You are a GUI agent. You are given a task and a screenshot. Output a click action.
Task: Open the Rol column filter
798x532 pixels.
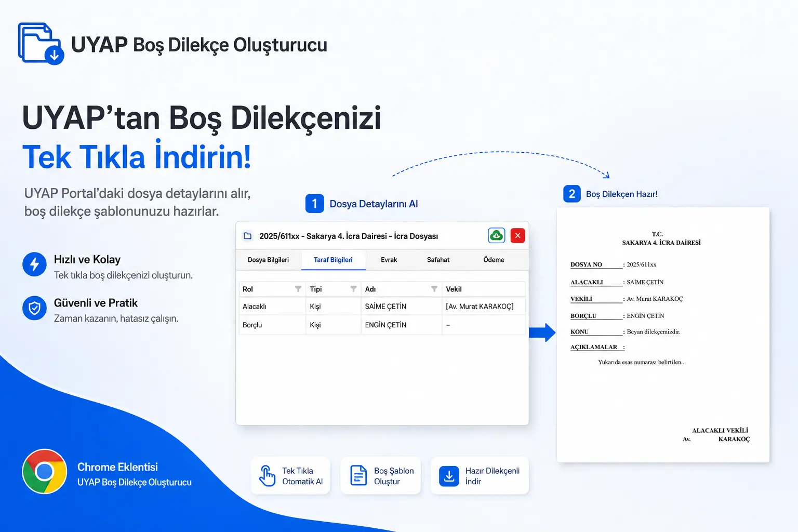(298, 289)
